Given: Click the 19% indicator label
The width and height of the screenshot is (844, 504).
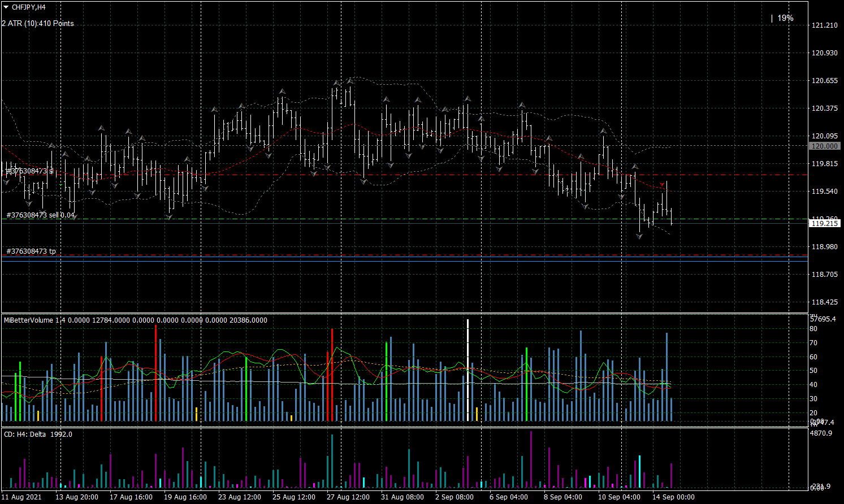Looking at the screenshot, I should coord(785,18).
